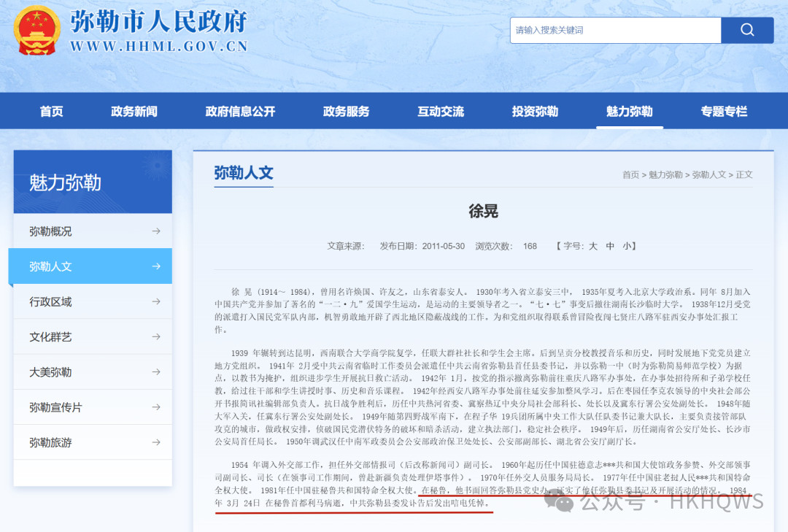This screenshot has height=532, width=788.
Task: Click arrow icon beside 弥勒概况
Action: (x=155, y=231)
